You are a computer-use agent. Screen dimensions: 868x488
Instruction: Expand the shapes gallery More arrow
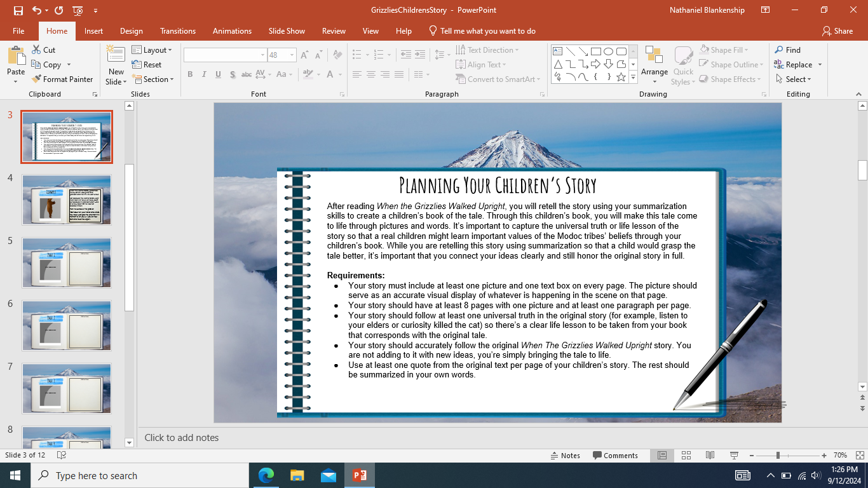(633, 77)
